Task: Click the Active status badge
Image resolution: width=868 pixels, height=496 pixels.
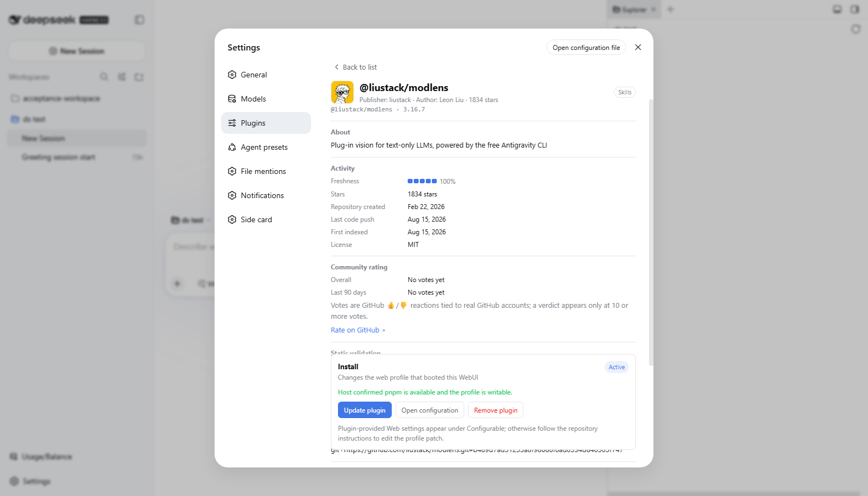Action: (617, 367)
